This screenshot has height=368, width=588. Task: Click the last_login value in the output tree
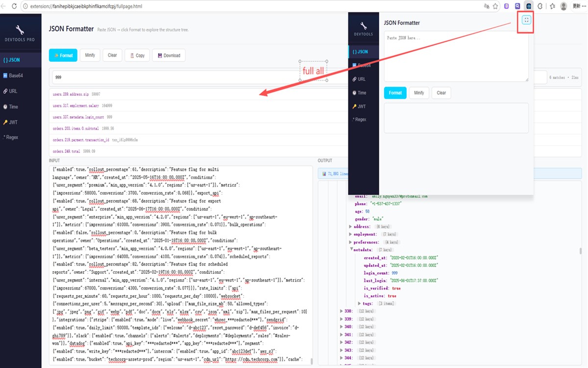413,281
